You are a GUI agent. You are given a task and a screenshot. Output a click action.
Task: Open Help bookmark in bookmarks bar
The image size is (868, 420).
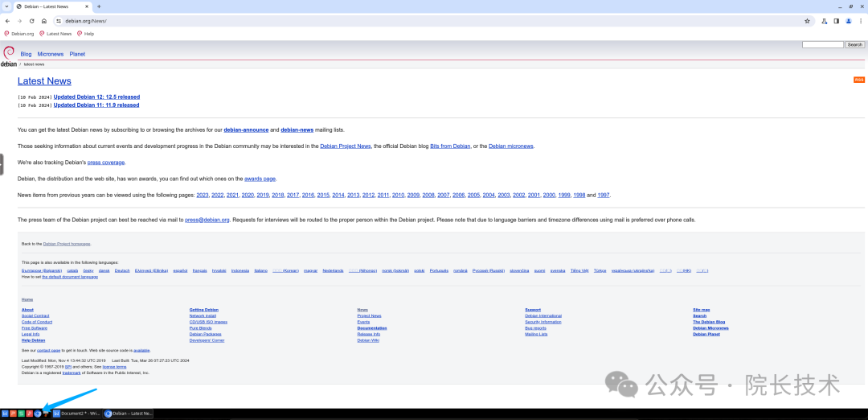tap(85, 34)
